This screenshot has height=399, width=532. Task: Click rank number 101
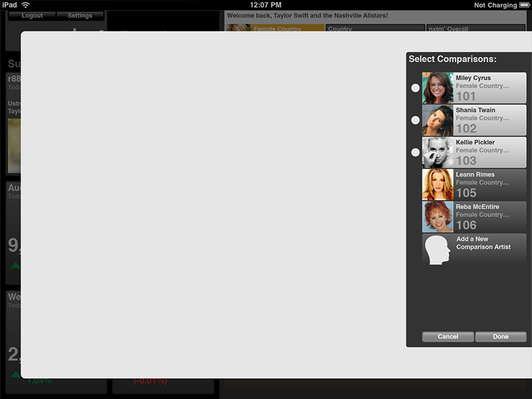pos(466,96)
